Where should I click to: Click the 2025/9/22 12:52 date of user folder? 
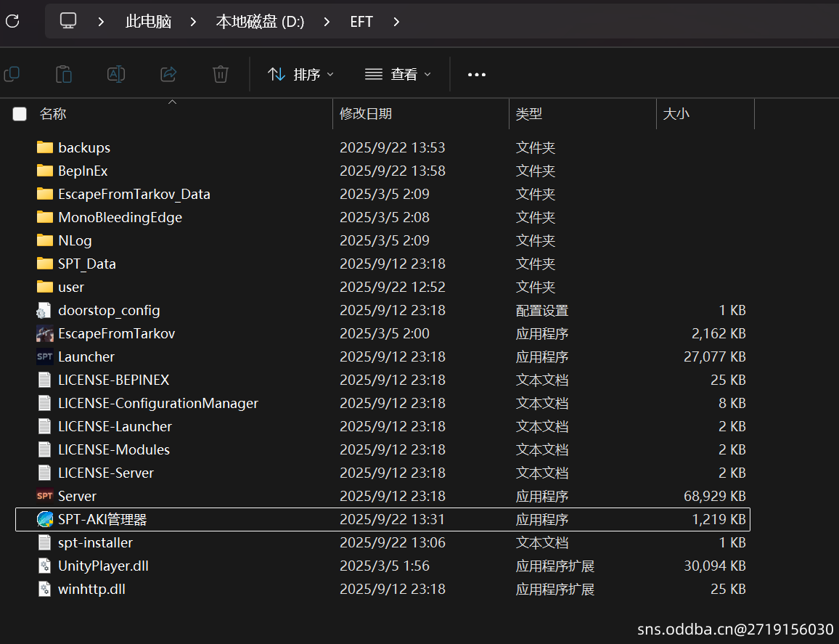392,287
